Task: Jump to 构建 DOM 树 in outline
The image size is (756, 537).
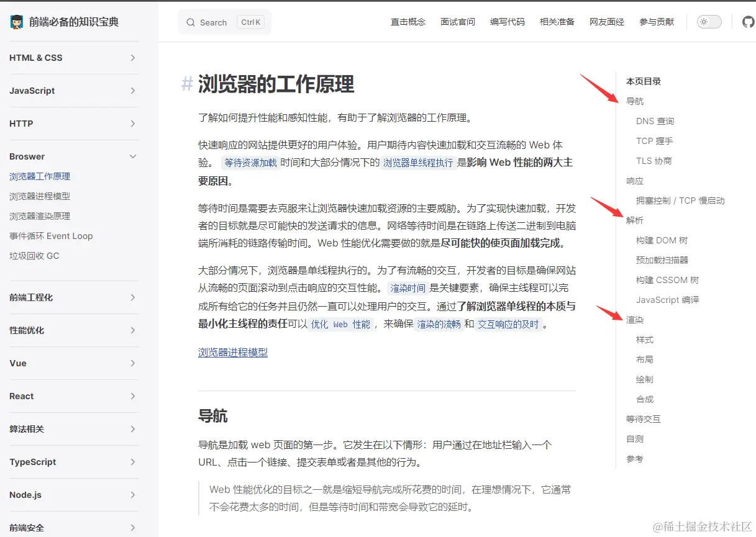Action: tap(662, 240)
